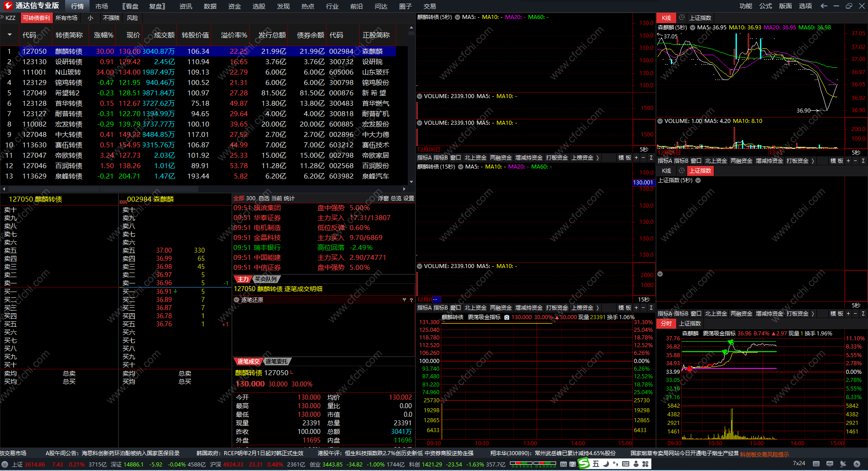Click the bond table horizontal scrollbar right arrow

pos(404,188)
